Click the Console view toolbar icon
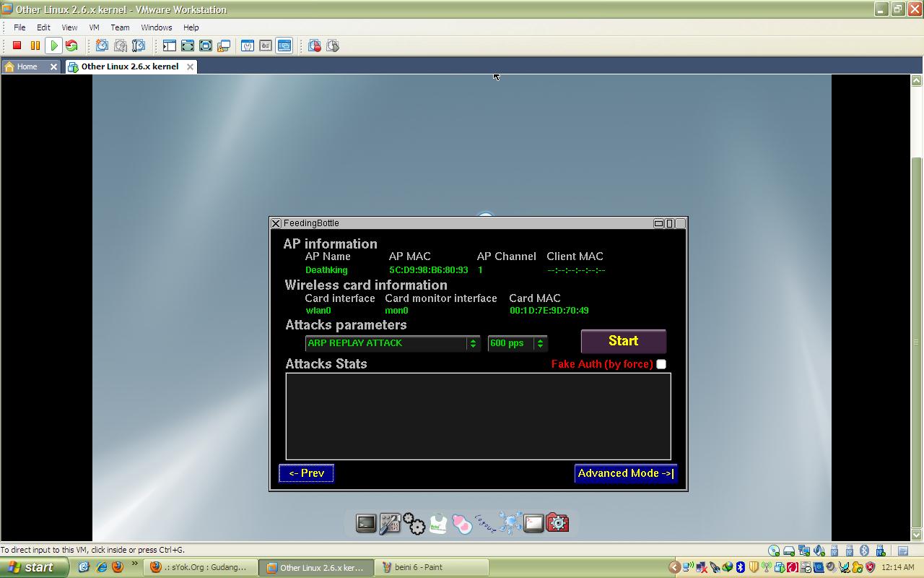 284,46
